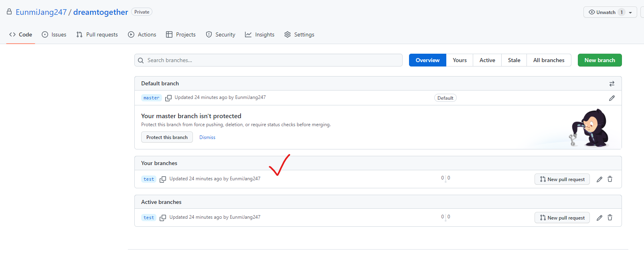Delete test branch in Your branches
Screen dimensions: 644x258
point(610,179)
